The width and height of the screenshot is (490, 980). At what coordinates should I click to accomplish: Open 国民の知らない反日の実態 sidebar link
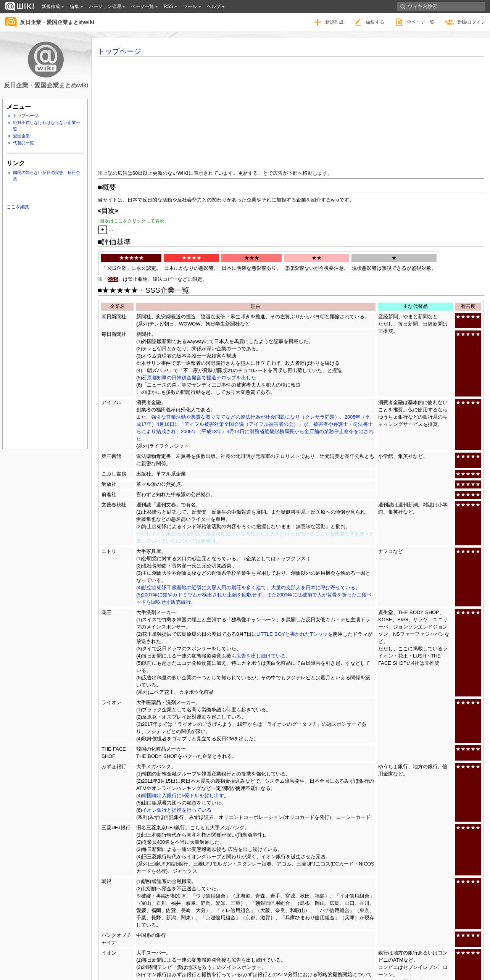(x=46, y=176)
